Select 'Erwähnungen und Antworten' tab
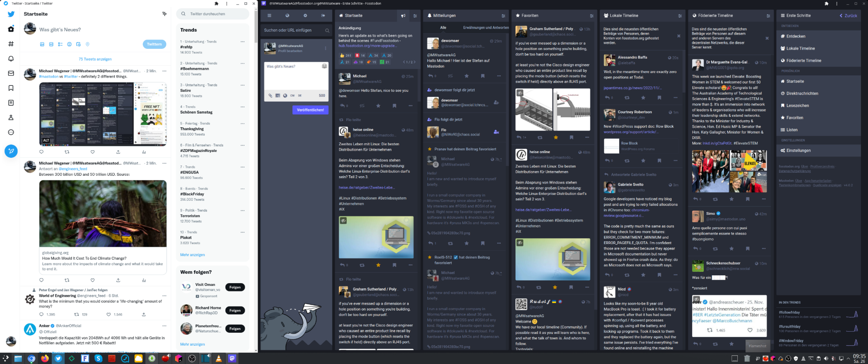 pos(486,28)
